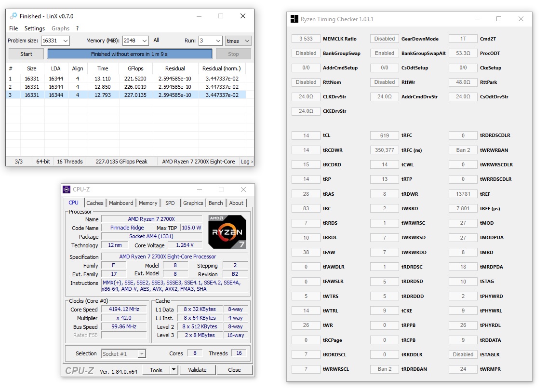The image size is (548, 392).
Task: Open the Problem size dropdown in LinX
Action: tap(66, 41)
